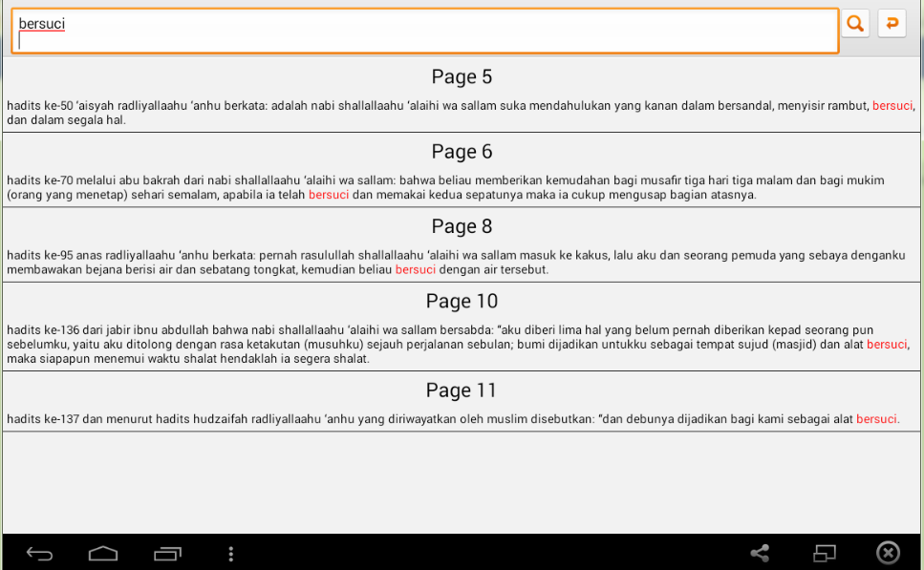Screen dimensions: 924x570
Task: Select the hadits ke-70 result text
Action: [445, 187]
